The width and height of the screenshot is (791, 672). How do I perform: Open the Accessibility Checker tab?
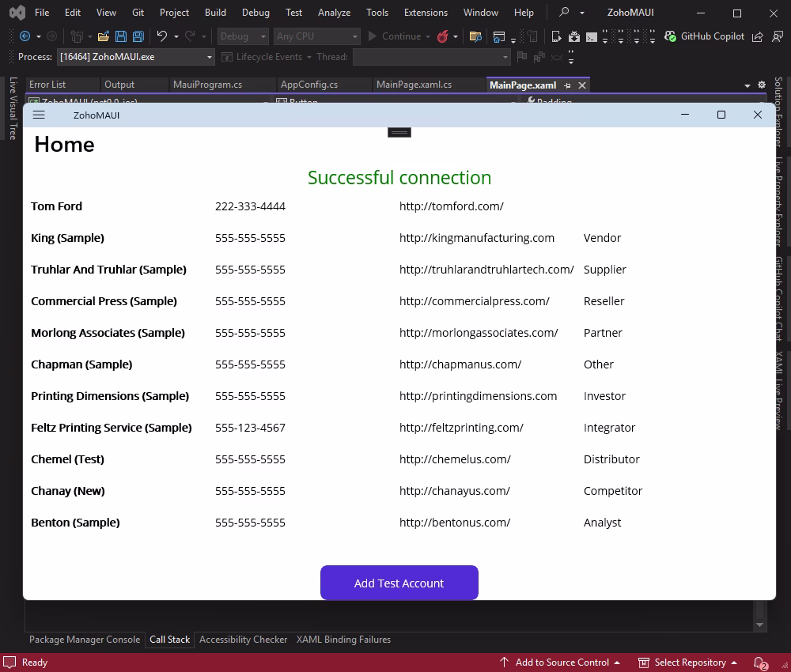(243, 640)
